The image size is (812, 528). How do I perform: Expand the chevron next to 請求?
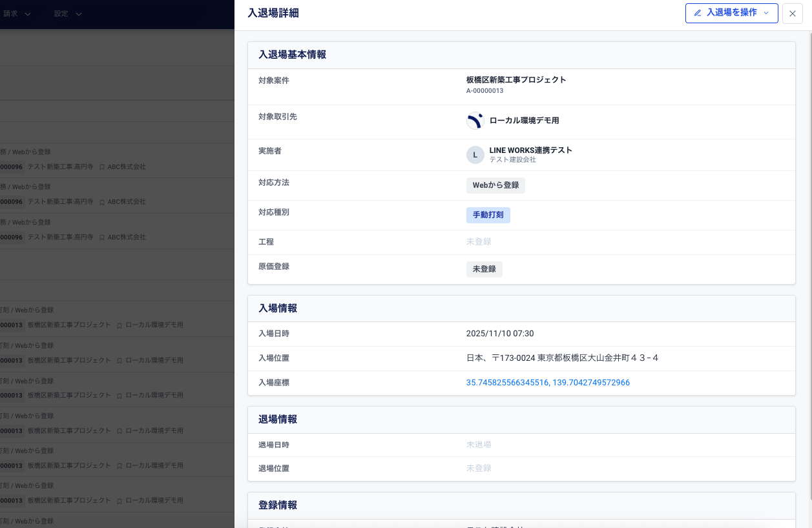tap(28, 14)
